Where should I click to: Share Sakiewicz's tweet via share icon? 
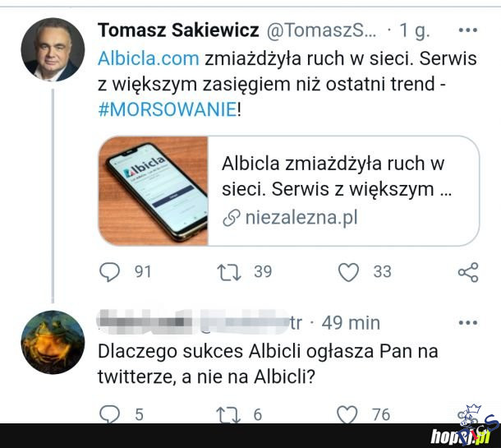click(x=468, y=272)
